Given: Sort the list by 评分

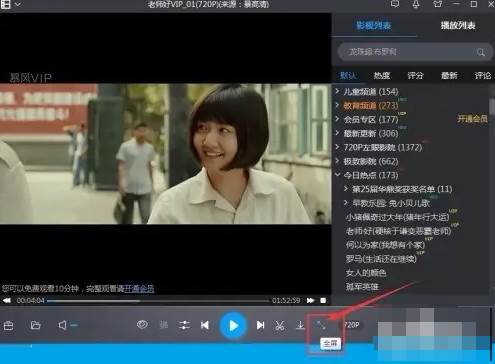Looking at the screenshot, I should pyautogui.click(x=415, y=76).
